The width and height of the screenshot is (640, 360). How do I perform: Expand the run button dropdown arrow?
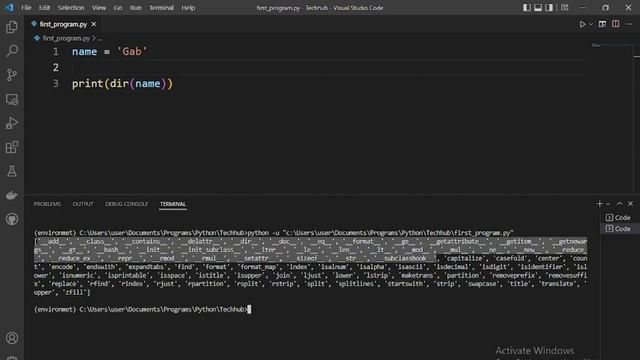click(x=591, y=24)
